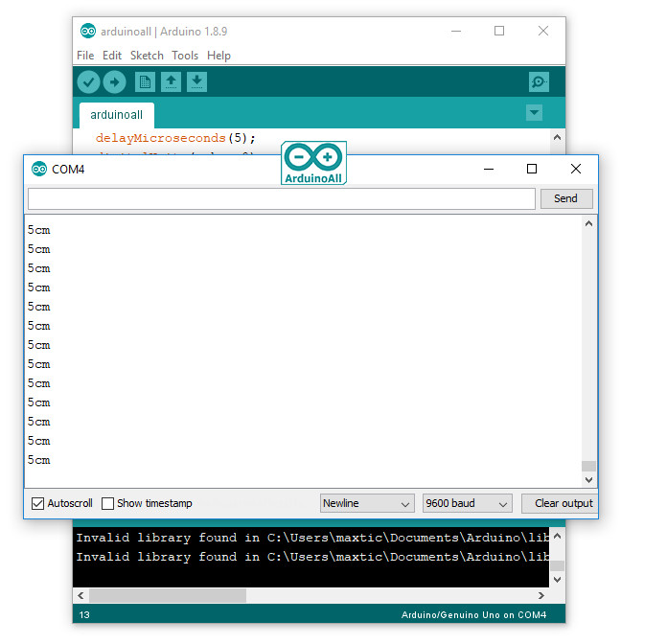The width and height of the screenshot is (667, 644).
Task: Open a sketch with the Open icon
Action: (x=171, y=81)
